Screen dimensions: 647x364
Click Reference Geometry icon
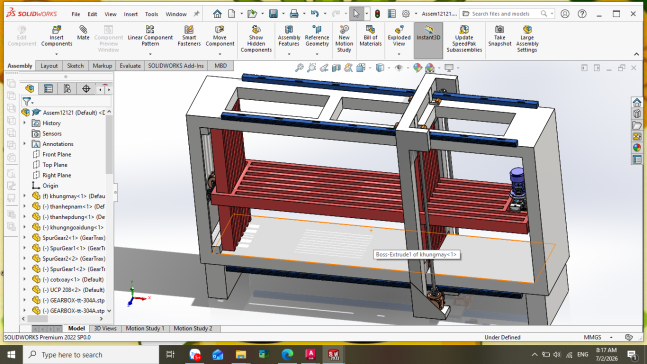tap(317, 36)
